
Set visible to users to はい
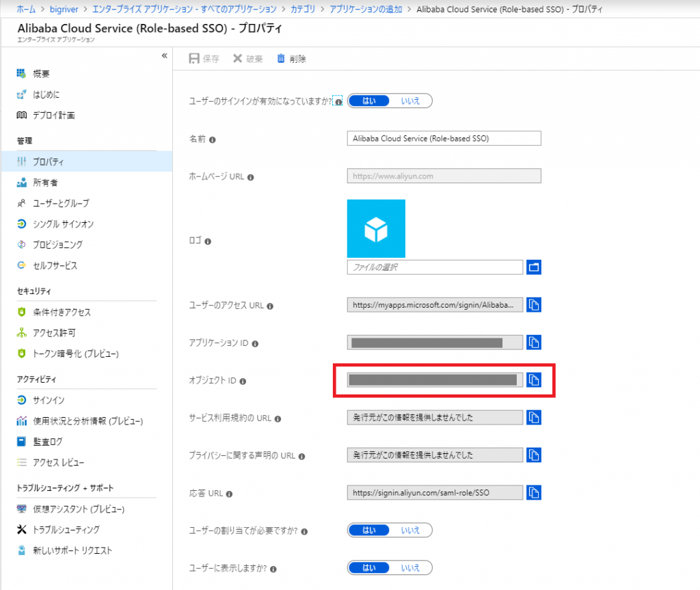click(368, 567)
